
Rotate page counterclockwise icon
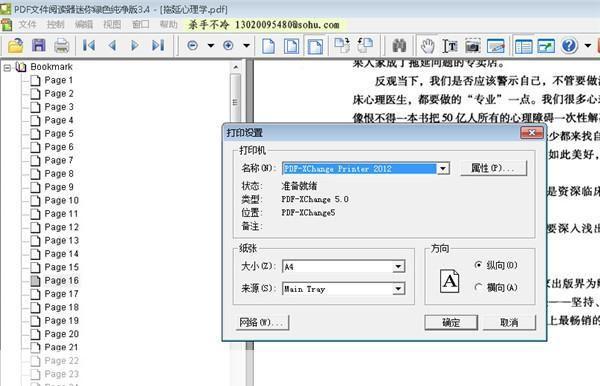point(365,46)
